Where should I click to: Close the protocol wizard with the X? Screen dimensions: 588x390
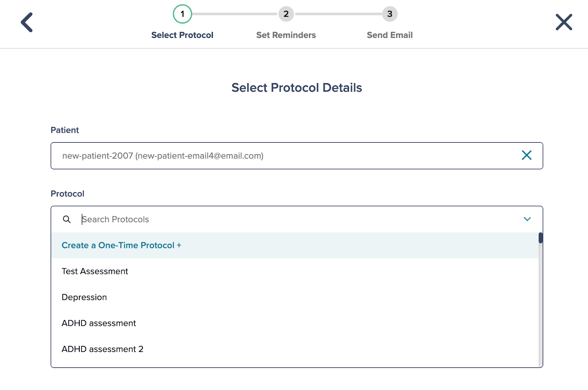(564, 22)
